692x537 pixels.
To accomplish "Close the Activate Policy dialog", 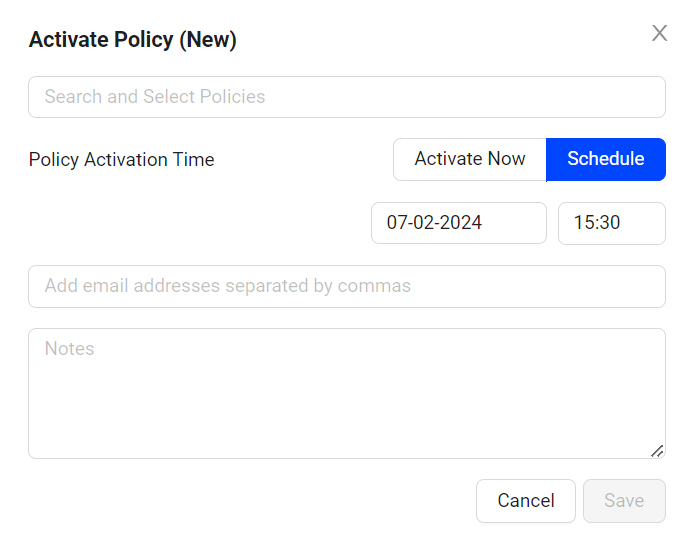I will pyautogui.click(x=659, y=33).
